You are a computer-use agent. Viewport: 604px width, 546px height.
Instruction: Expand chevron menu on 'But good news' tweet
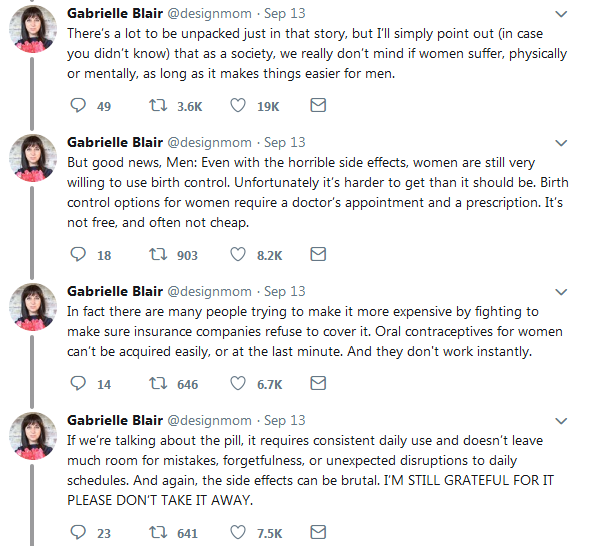pos(586,143)
